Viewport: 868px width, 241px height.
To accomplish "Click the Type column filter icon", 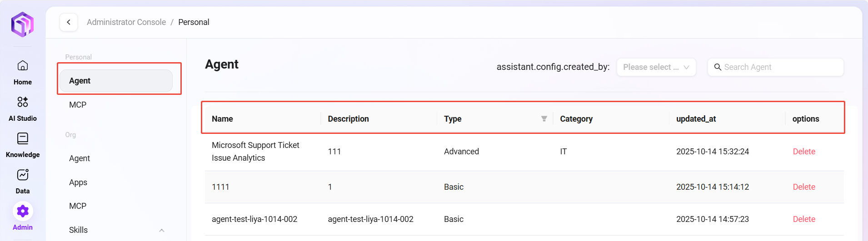I will (x=544, y=119).
